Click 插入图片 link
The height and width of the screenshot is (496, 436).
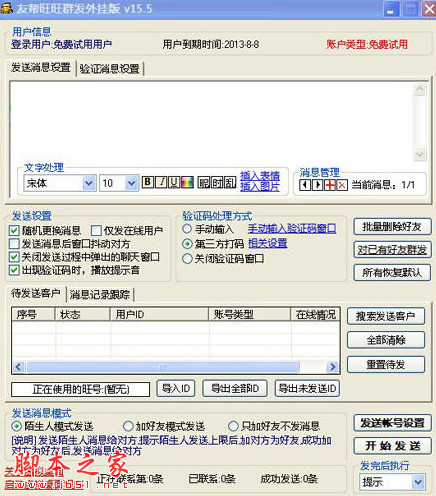pyautogui.click(x=260, y=187)
